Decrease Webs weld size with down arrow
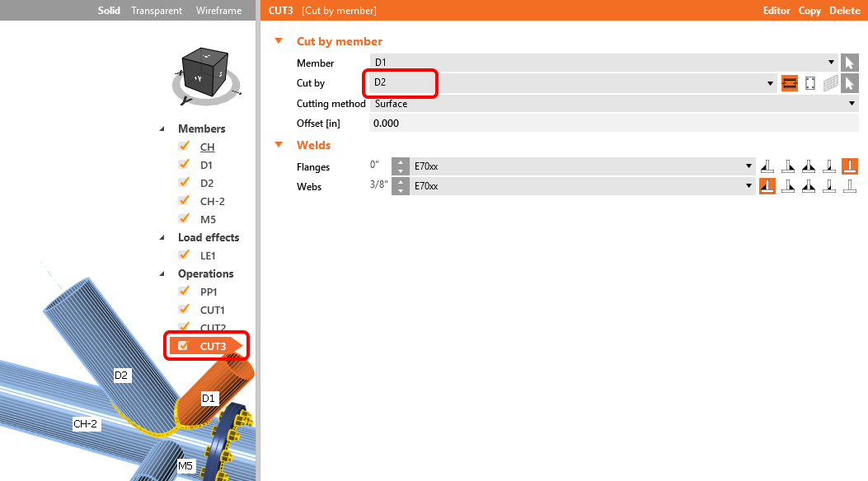868x481 pixels. [401, 191]
